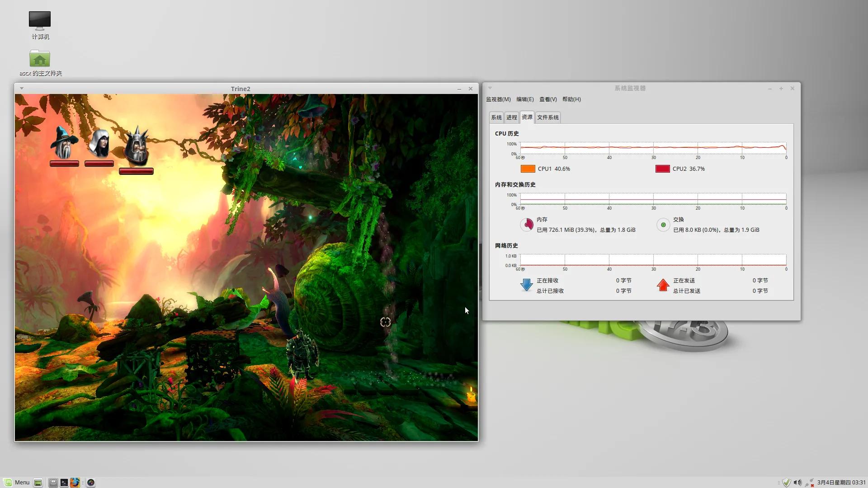This screenshot has height=488, width=868.
Task: Click the CPU2 red color swatch
Action: 662,169
